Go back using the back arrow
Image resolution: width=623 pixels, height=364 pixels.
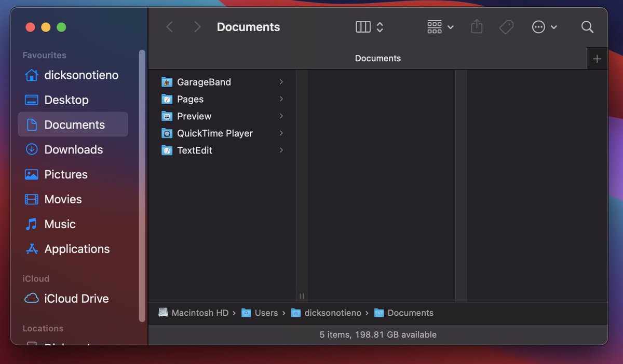tap(169, 27)
